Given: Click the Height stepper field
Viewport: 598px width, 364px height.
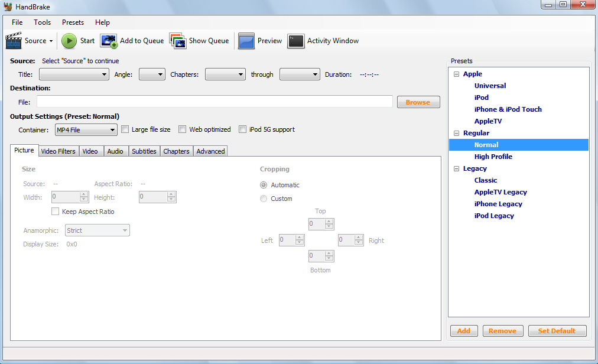Looking at the screenshot, I should tap(158, 197).
